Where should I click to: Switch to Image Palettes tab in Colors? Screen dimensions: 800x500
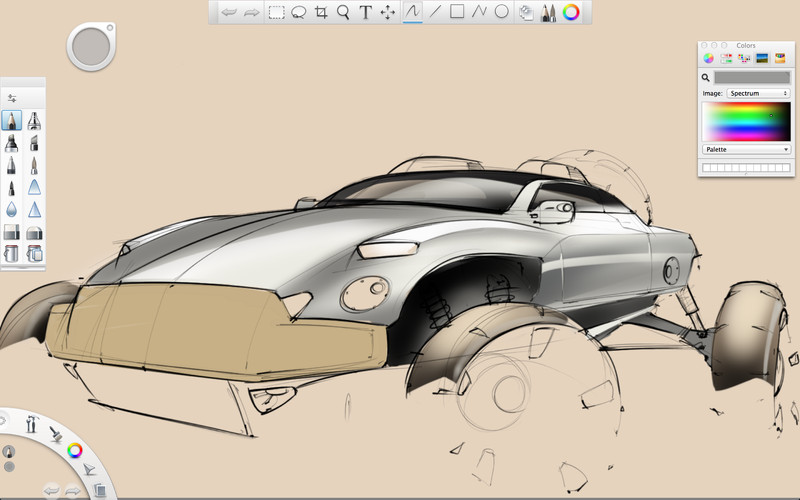pyautogui.click(x=761, y=59)
